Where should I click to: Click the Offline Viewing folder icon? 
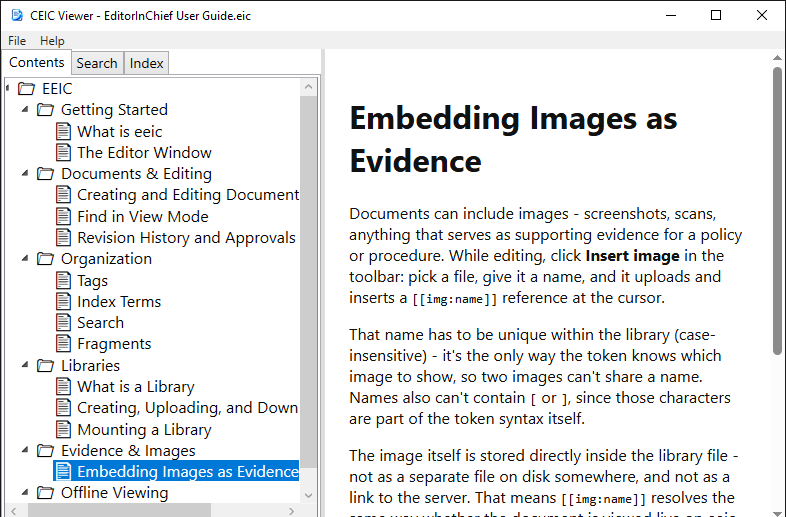click(x=45, y=492)
